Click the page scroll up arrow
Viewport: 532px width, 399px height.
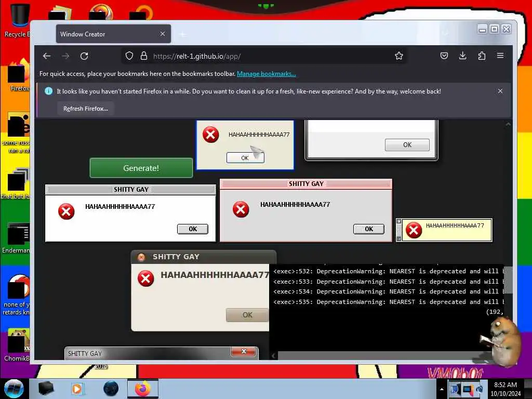click(508, 124)
